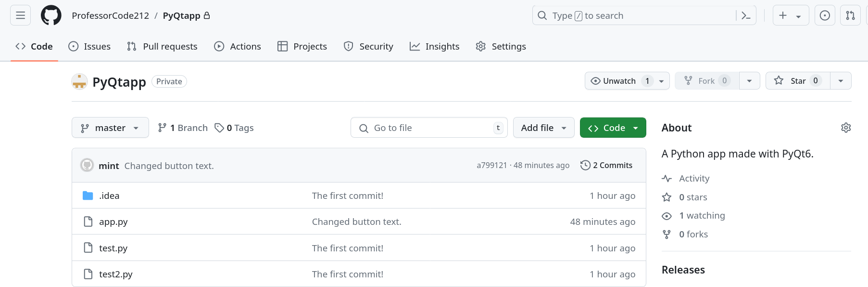Click the Go to file search field
Image resolution: width=868 pixels, height=287 pixels.
point(429,128)
